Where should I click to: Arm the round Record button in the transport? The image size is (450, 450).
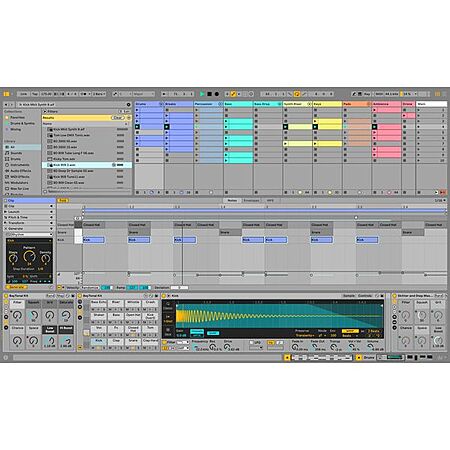click(x=217, y=94)
